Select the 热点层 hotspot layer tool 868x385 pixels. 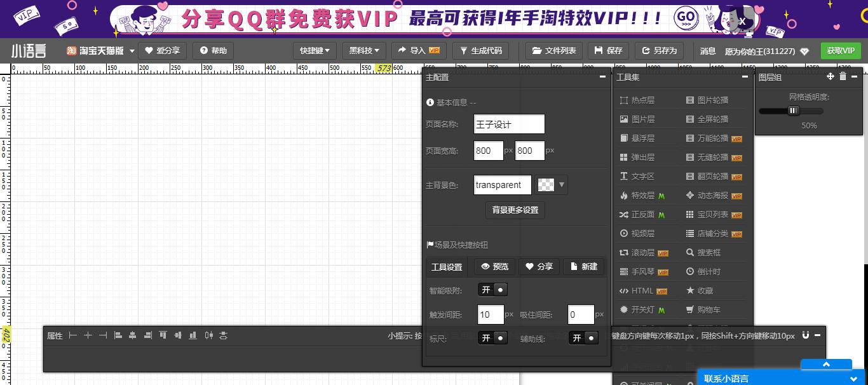[x=637, y=100]
